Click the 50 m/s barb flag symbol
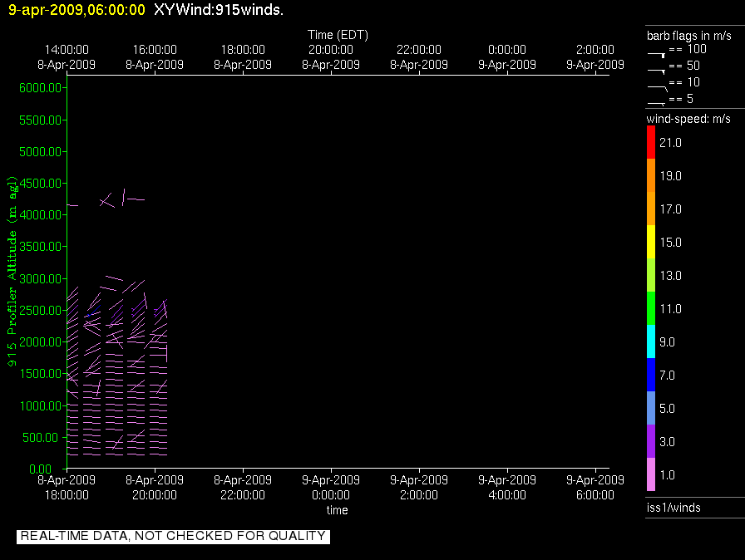This screenshot has height=560, width=745. [656, 71]
